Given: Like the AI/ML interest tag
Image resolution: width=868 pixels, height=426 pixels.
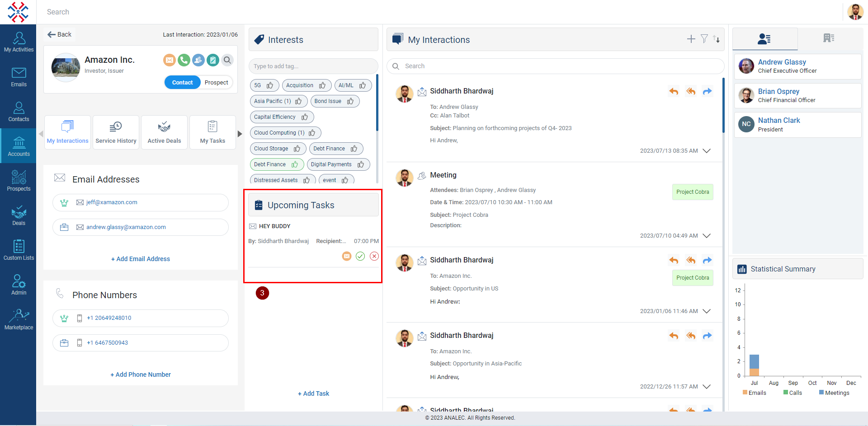Looking at the screenshot, I should [363, 85].
